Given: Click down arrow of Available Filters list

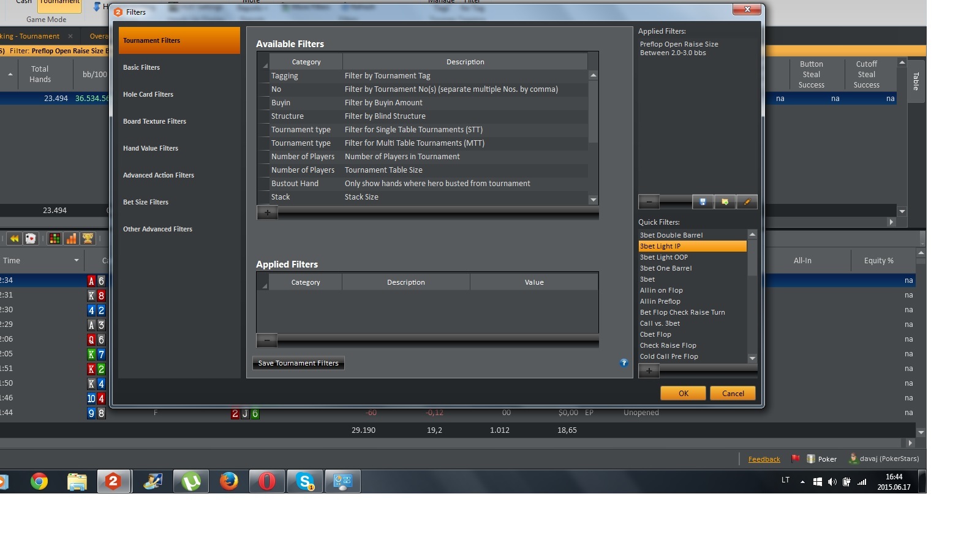Looking at the screenshot, I should [593, 200].
